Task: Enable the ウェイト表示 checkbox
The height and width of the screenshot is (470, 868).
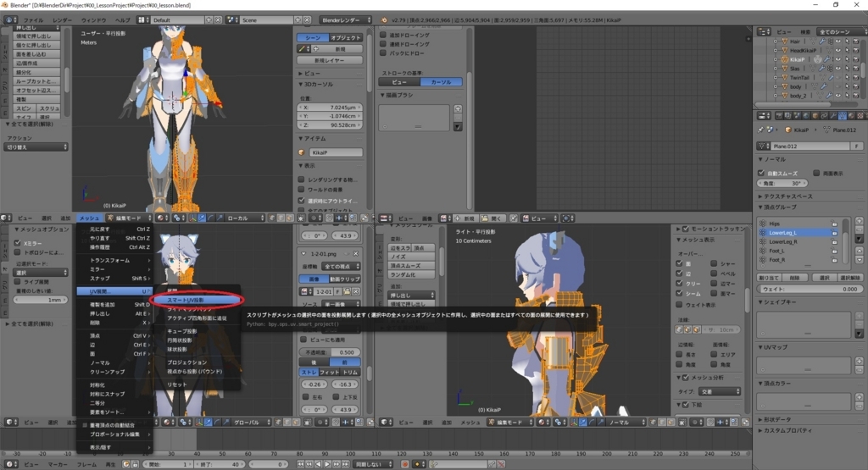Action: tap(679, 305)
